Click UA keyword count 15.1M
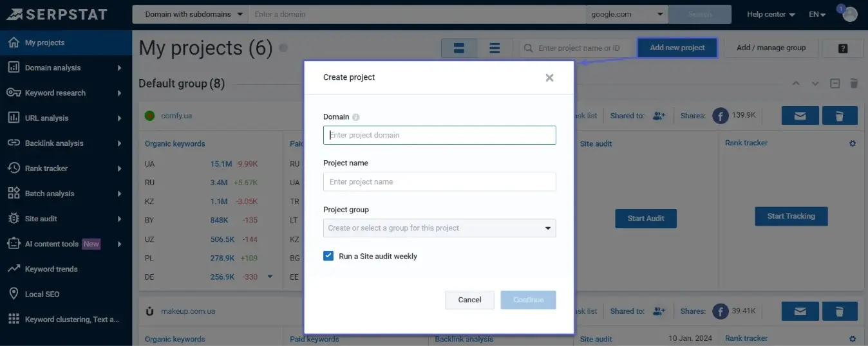This screenshot has height=346, width=868. (222, 164)
